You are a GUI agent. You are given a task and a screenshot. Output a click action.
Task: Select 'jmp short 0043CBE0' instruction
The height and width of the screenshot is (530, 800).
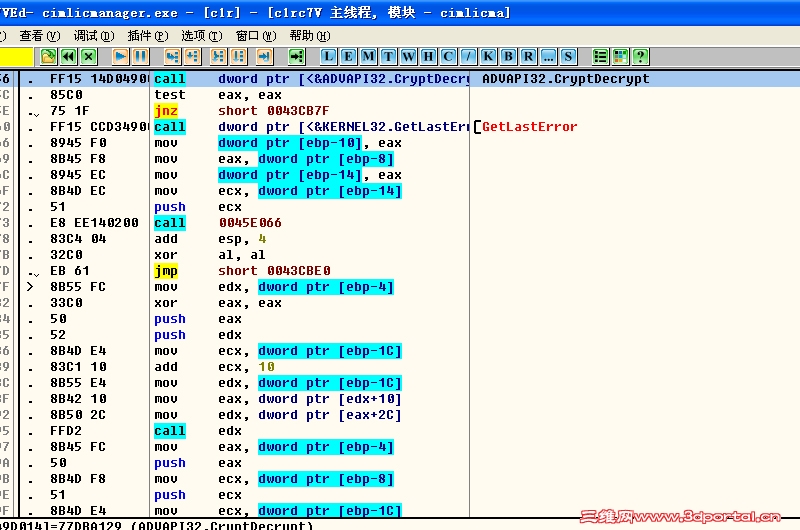[x=242, y=271]
